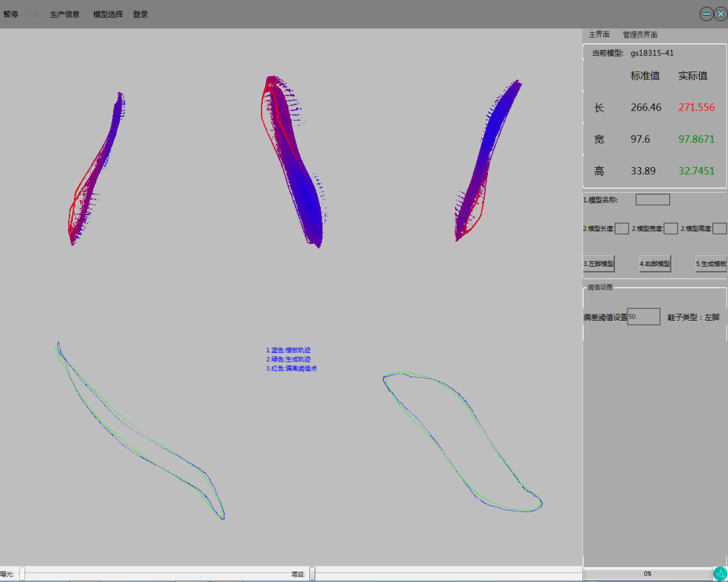This screenshot has height=582, width=728.
Task: Focus the 模型名称 input field
Action: (x=653, y=199)
